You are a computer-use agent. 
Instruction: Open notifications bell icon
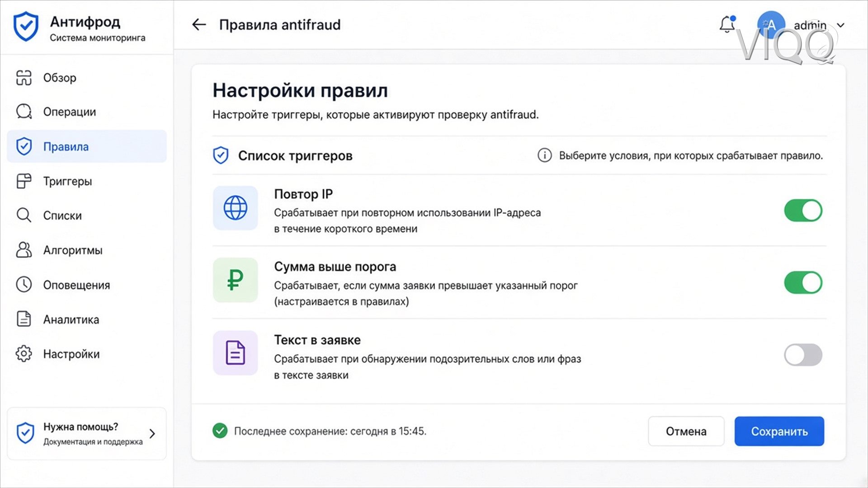point(727,24)
